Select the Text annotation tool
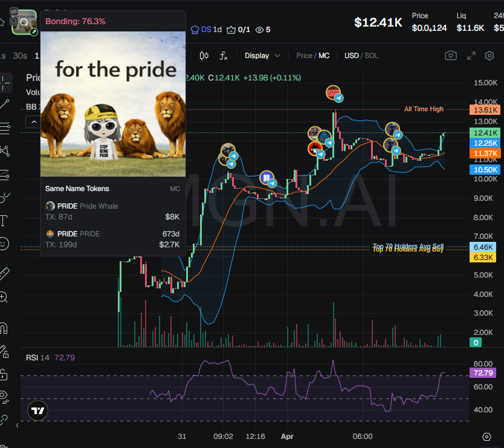The height and width of the screenshot is (448, 504). point(3,221)
